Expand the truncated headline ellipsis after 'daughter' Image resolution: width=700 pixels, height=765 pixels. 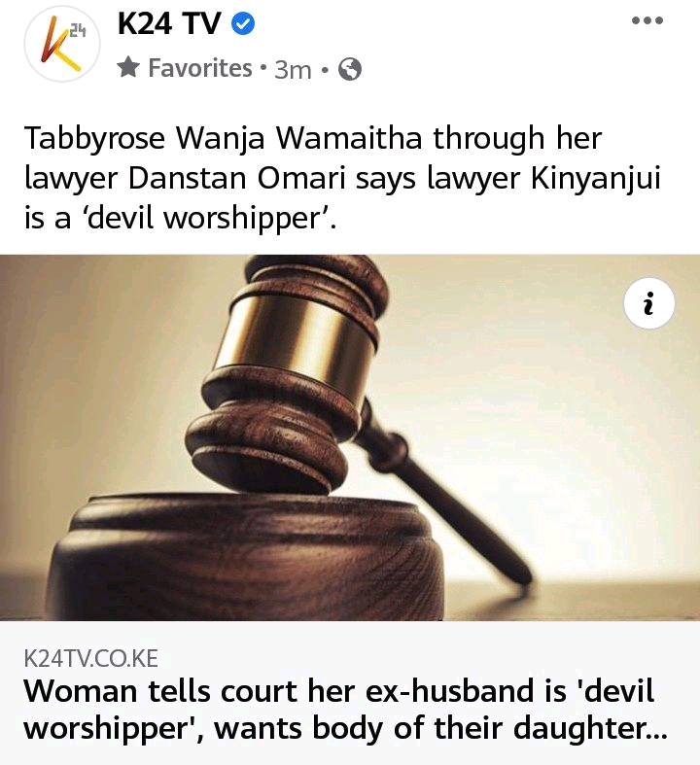click(x=656, y=729)
